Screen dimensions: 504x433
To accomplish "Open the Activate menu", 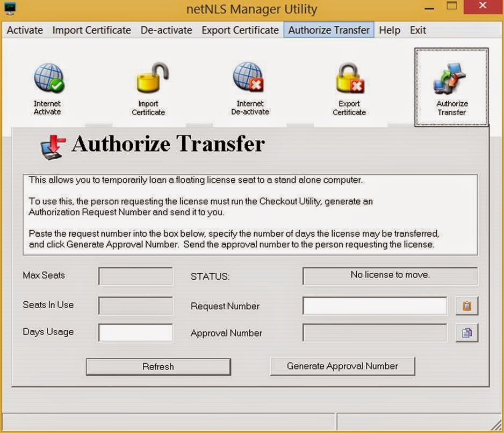I will click(x=25, y=30).
